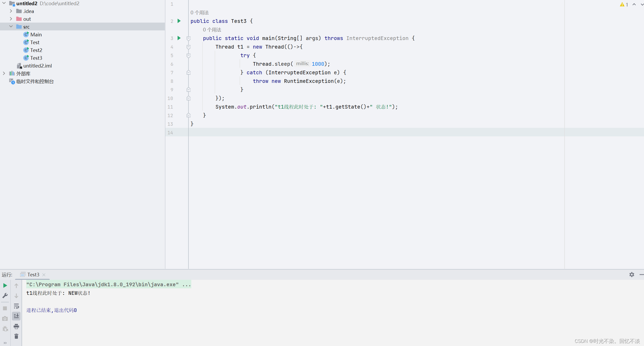Close the Test3 run tab
The image size is (644, 346).
(x=44, y=275)
